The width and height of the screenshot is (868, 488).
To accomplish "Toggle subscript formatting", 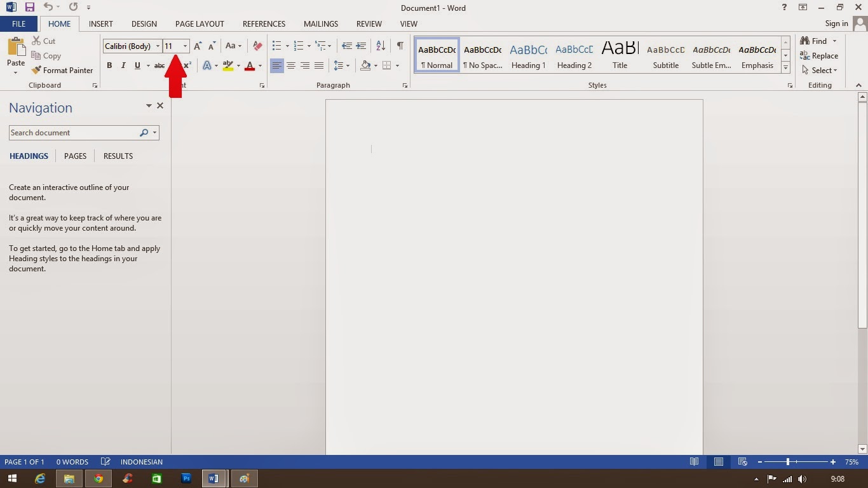I will (173, 65).
